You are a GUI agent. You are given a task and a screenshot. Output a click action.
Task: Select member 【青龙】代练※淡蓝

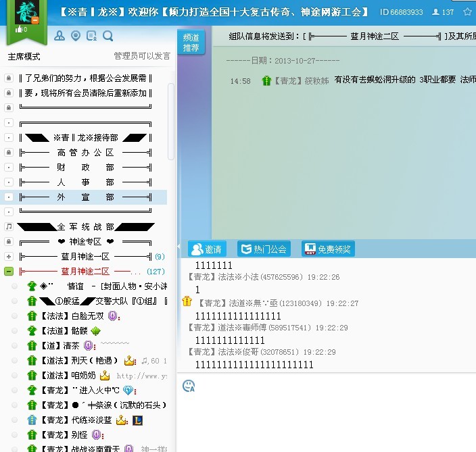[x=76, y=420]
